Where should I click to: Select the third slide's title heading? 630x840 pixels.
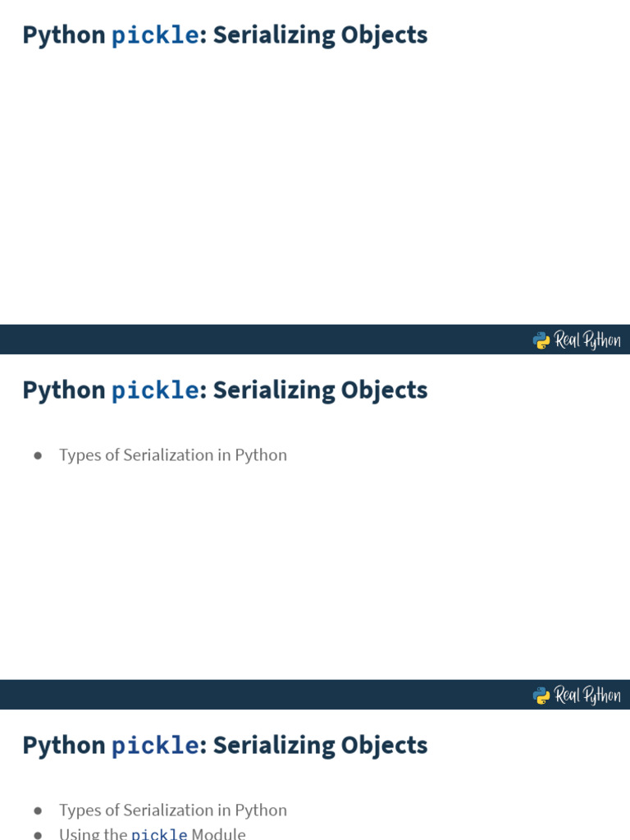coord(225,746)
